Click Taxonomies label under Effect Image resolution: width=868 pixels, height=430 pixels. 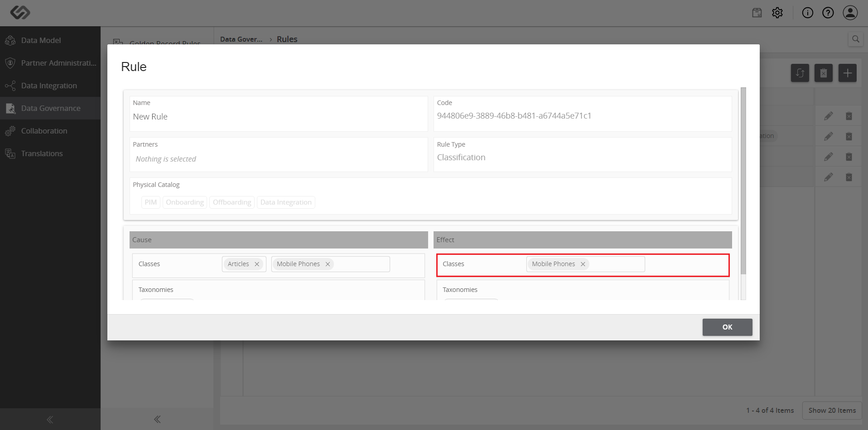pos(460,290)
